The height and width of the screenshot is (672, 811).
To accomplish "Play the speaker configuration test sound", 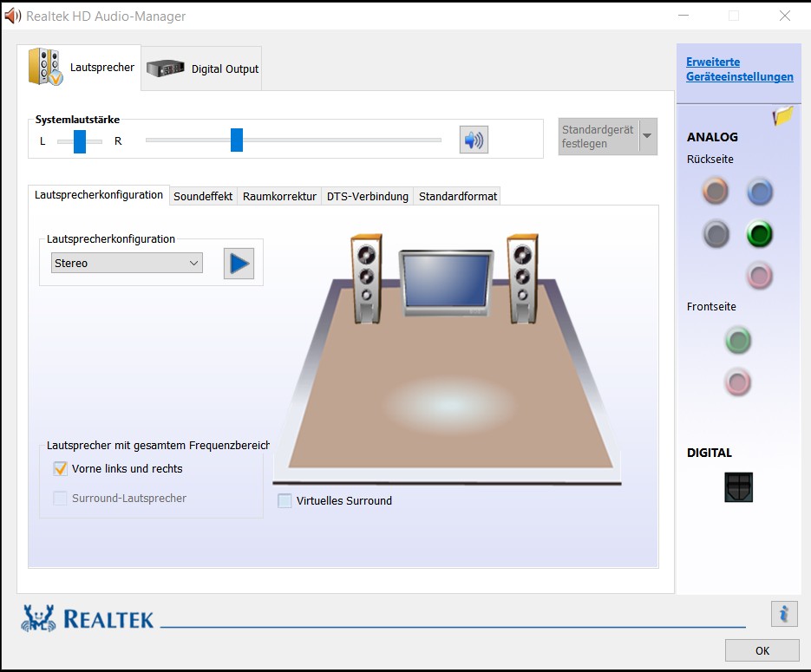I will pos(239,264).
